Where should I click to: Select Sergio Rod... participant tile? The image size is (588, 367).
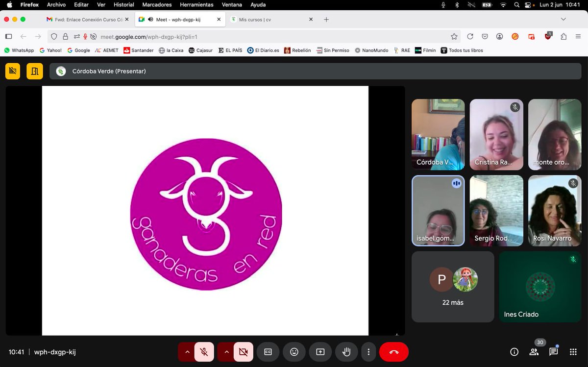click(496, 211)
